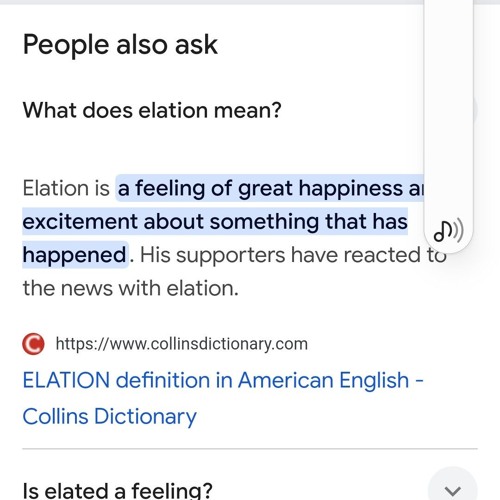
Task: Click the collinsdictionary.com URL text
Action: 182,344
